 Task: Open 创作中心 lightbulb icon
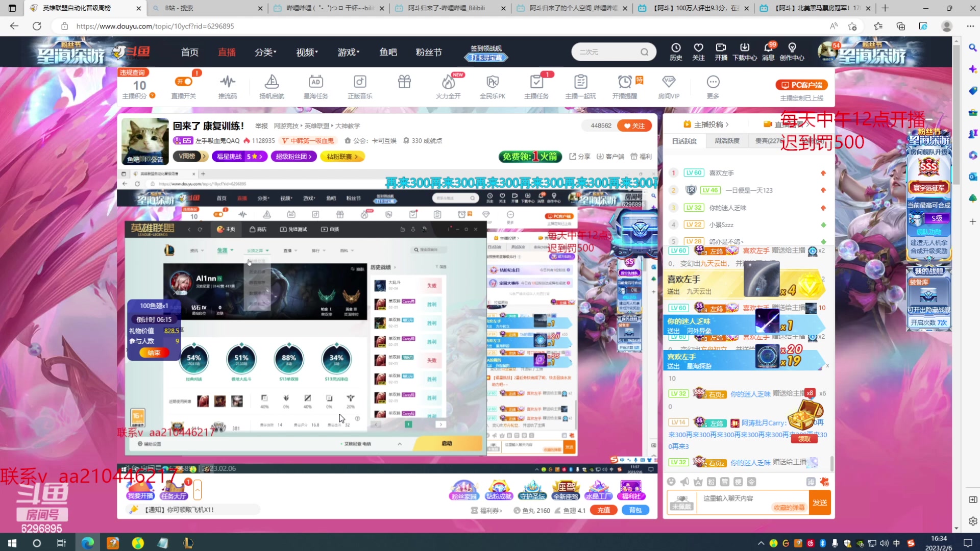pos(792,52)
